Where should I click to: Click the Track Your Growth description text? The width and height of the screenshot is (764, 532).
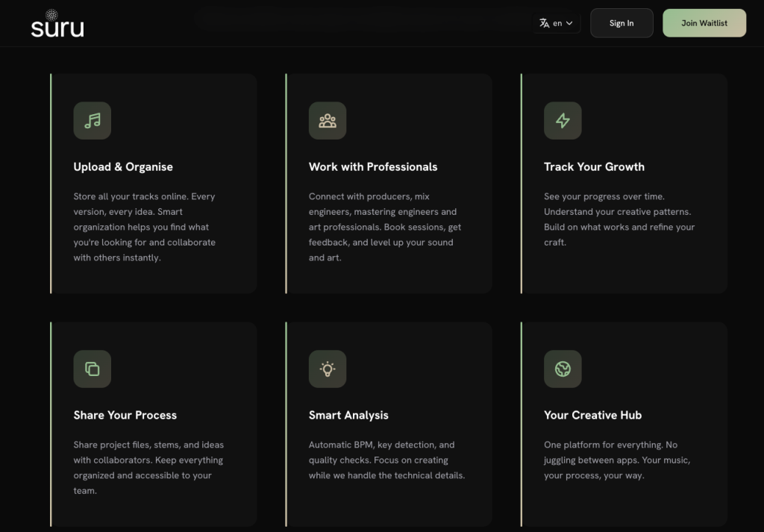(x=619, y=219)
